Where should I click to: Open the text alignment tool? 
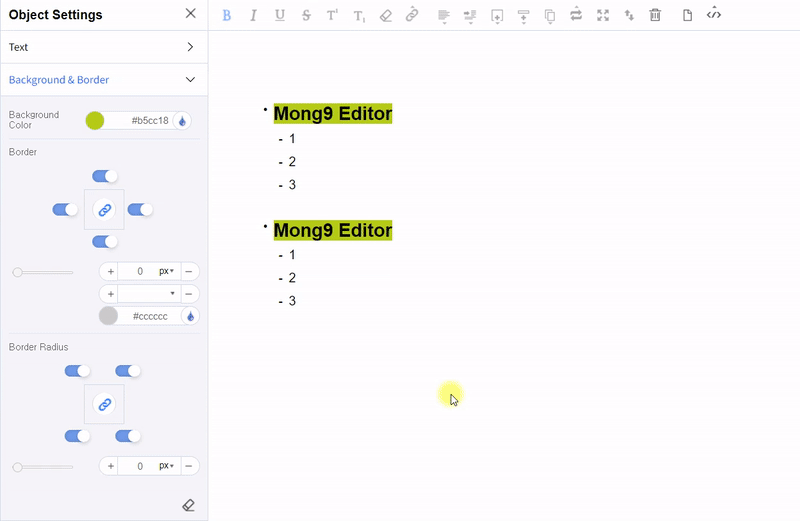444,16
